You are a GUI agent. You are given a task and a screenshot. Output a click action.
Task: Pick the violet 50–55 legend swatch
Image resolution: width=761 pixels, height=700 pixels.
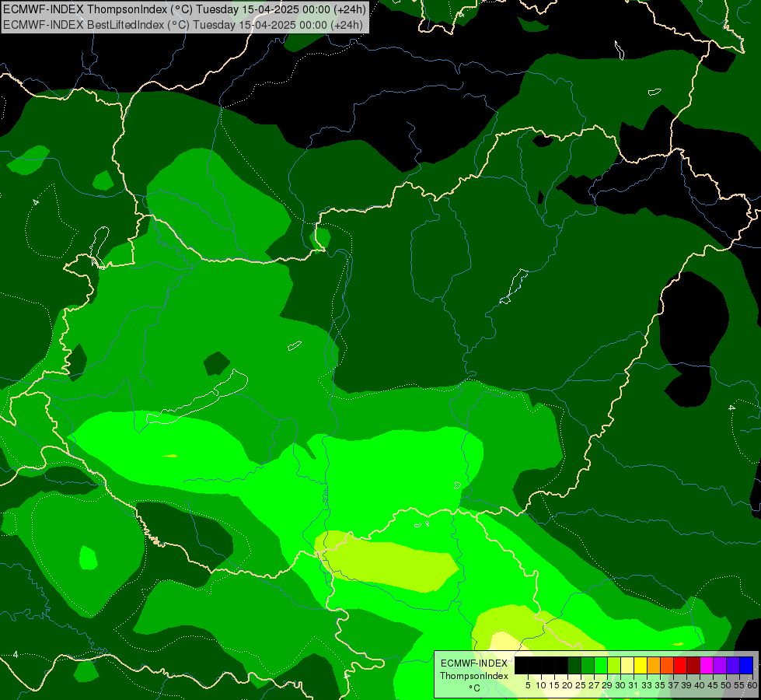click(x=733, y=665)
